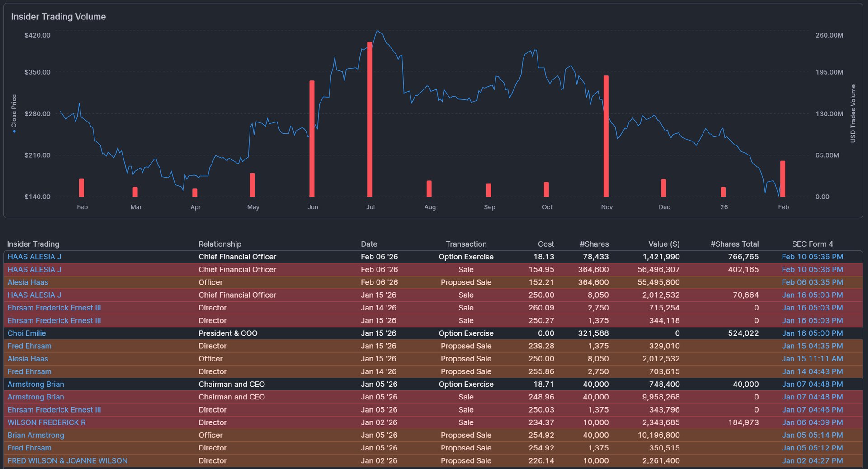
Task: Open SEC form link Jan 16 05:00 PM
Action: 812,333
